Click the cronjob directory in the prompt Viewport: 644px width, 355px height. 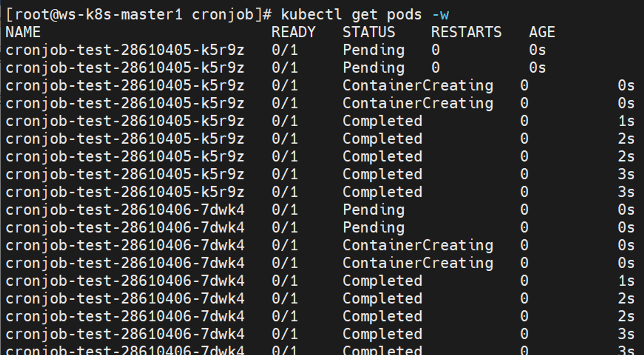pos(223,15)
